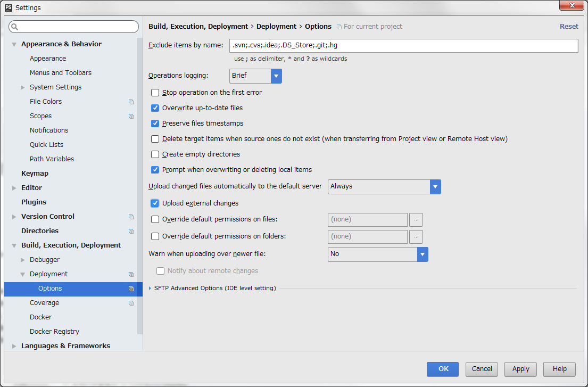The image size is (588, 387).
Task: Click the search magnifier icon in settings
Action: coord(14,27)
